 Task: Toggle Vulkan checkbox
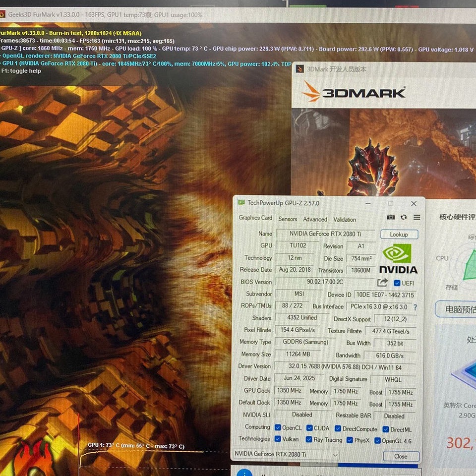(278, 439)
